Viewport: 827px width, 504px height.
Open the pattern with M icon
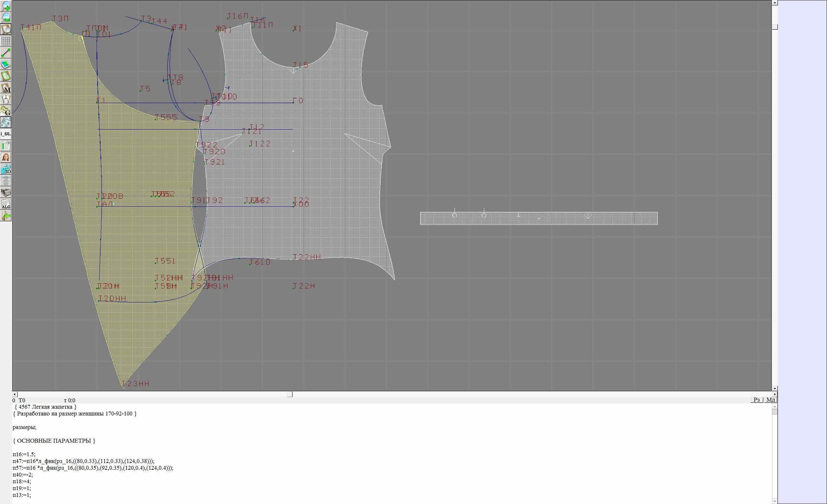click(x=6, y=88)
